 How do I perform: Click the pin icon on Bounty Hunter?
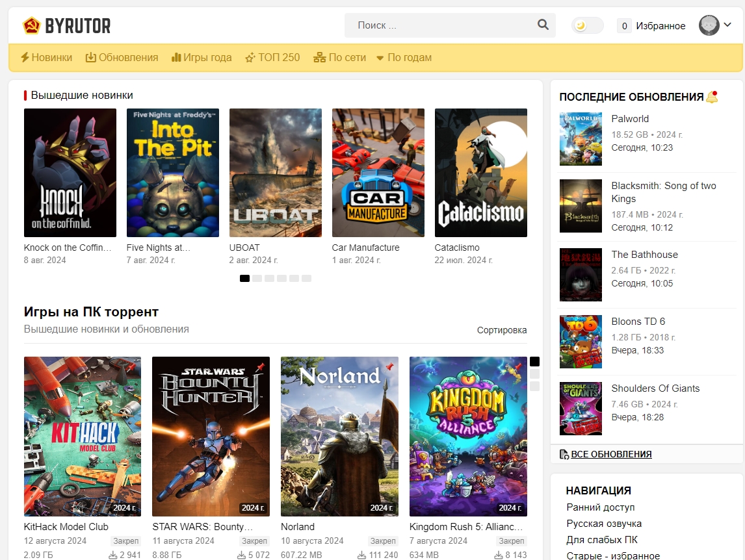[260, 366]
